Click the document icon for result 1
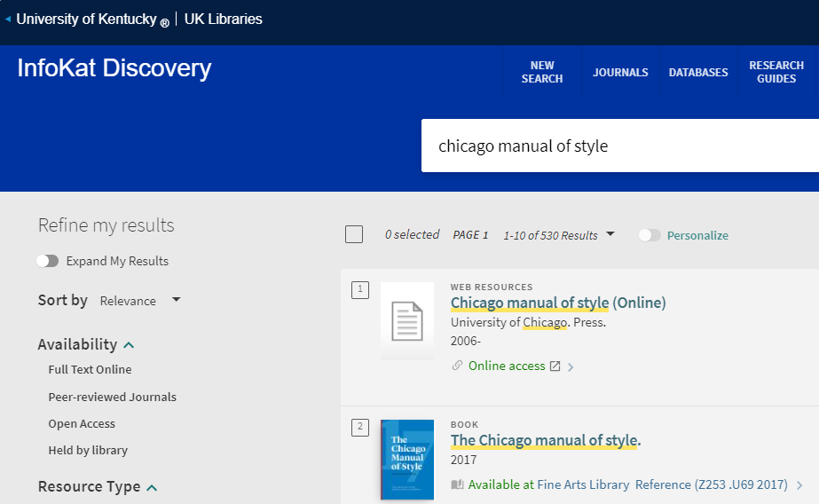The image size is (819, 504). click(406, 320)
